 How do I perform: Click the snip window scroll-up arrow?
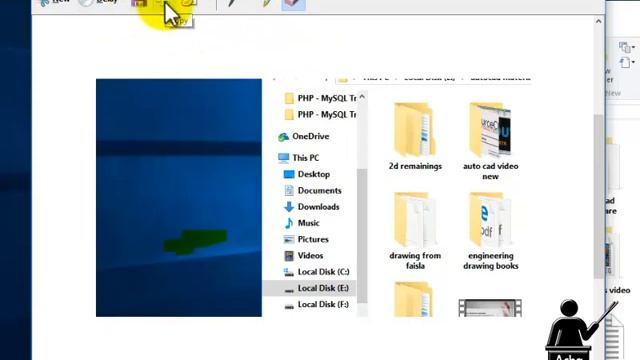point(599,21)
